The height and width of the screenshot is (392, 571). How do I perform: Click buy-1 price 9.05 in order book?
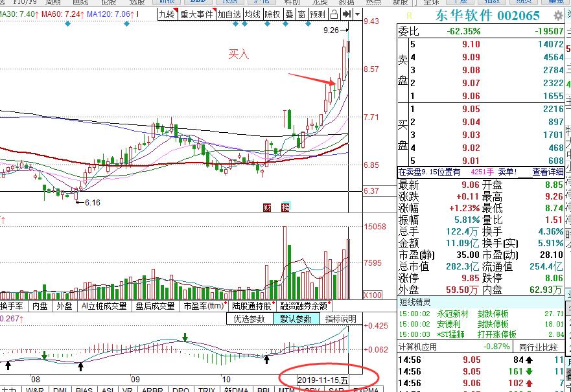(x=471, y=109)
